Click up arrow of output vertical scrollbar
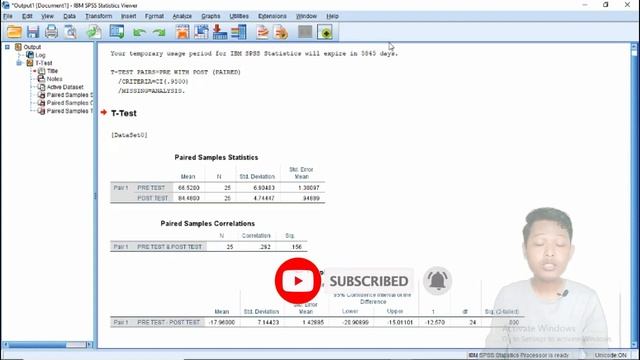This screenshot has width=640, height=360. pos(634,47)
